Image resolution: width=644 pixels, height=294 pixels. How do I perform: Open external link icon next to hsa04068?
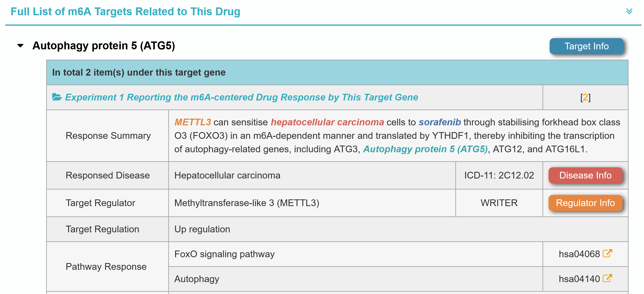(607, 253)
